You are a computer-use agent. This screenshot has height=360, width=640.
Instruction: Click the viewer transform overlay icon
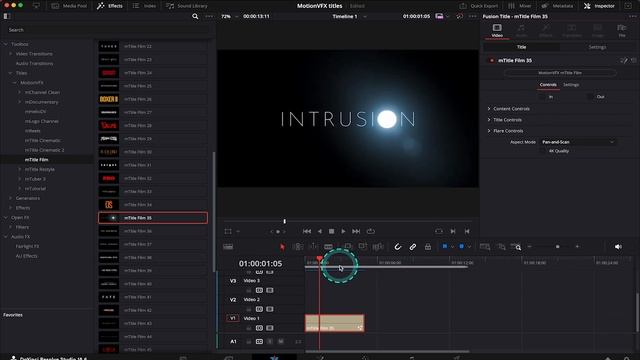pyautogui.click(x=228, y=231)
